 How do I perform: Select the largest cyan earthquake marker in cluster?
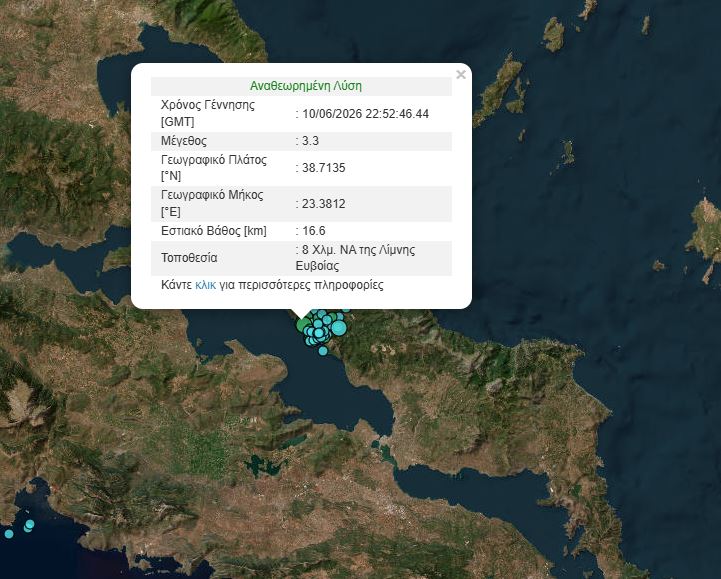click(x=339, y=327)
